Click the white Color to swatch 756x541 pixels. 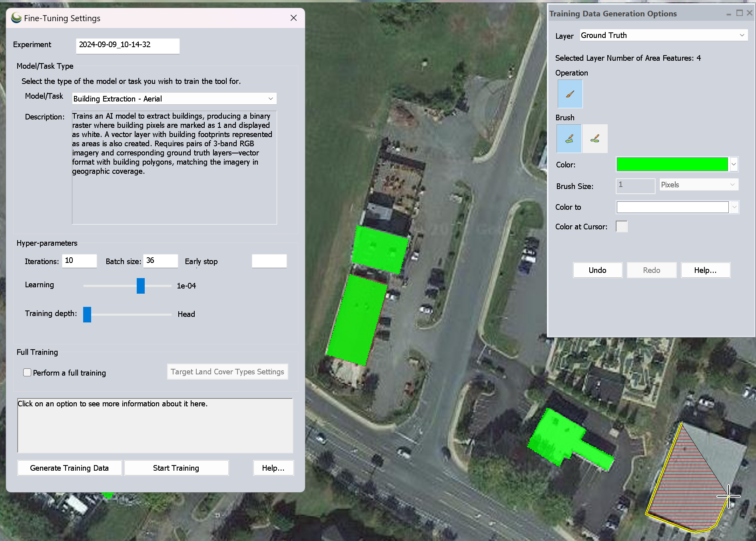pyautogui.click(x=673, y=207)
